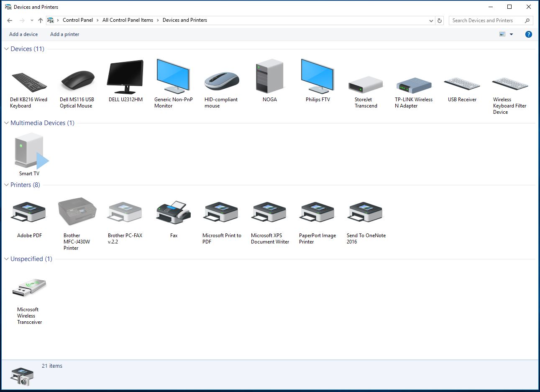Screen dimensions: 540x392
Task: Expand the breadcrumb arrow after All Control Panel Items
Action: point(158,20)
